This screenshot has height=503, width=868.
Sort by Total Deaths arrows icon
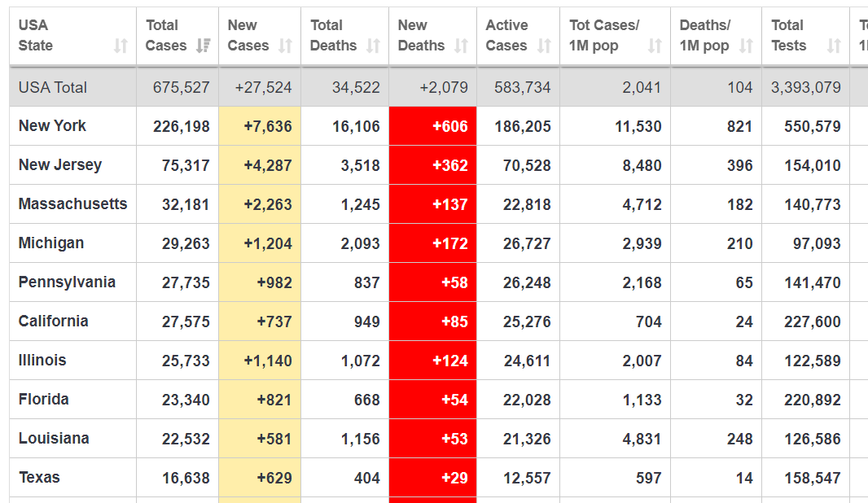(x=373, y=46)
